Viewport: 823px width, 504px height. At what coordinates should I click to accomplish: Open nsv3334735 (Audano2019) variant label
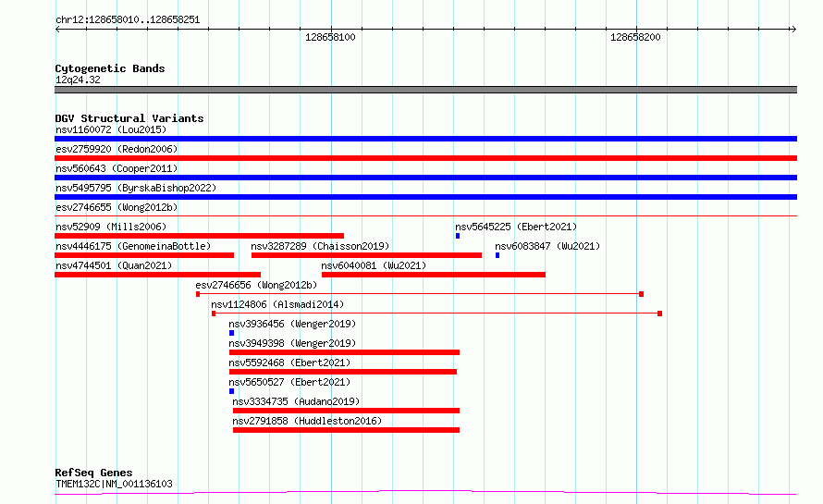(x=296, y=401)
